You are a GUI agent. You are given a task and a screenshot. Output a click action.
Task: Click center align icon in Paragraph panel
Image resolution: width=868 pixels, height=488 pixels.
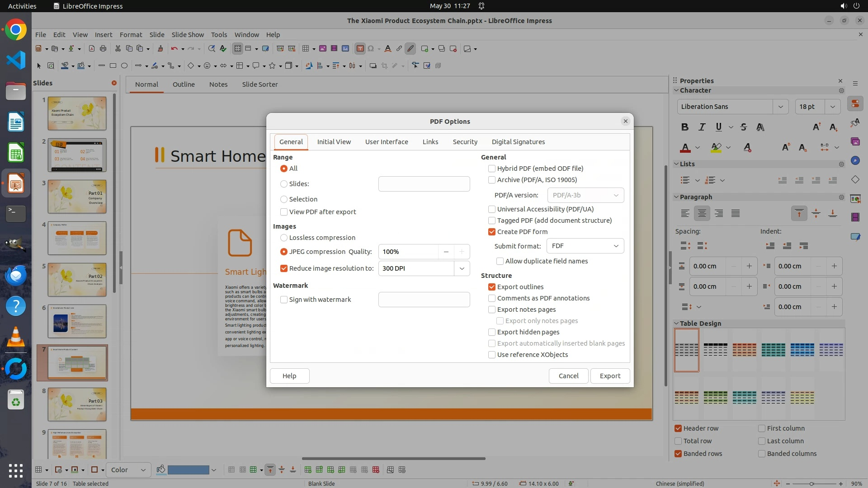tap(702, 213)
